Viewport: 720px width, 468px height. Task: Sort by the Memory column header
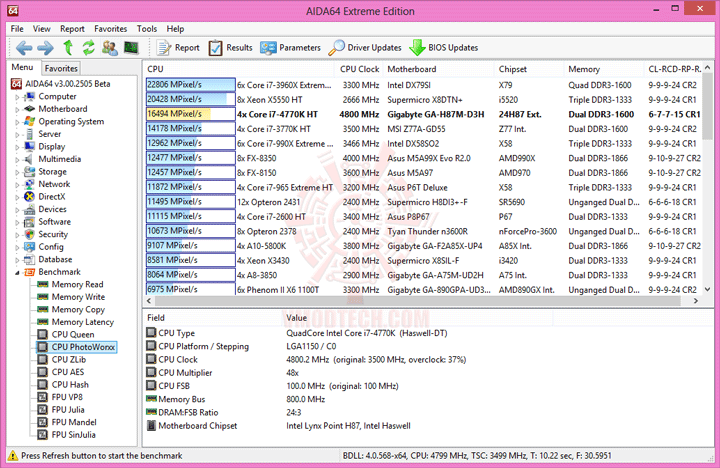pyautogui.click(x=604, y=69)
